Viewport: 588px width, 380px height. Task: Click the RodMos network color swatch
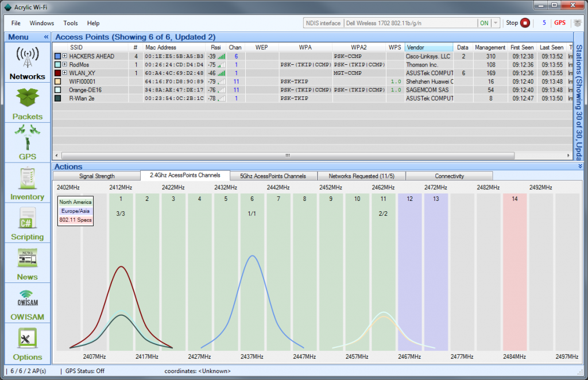[x=57, y=65]
